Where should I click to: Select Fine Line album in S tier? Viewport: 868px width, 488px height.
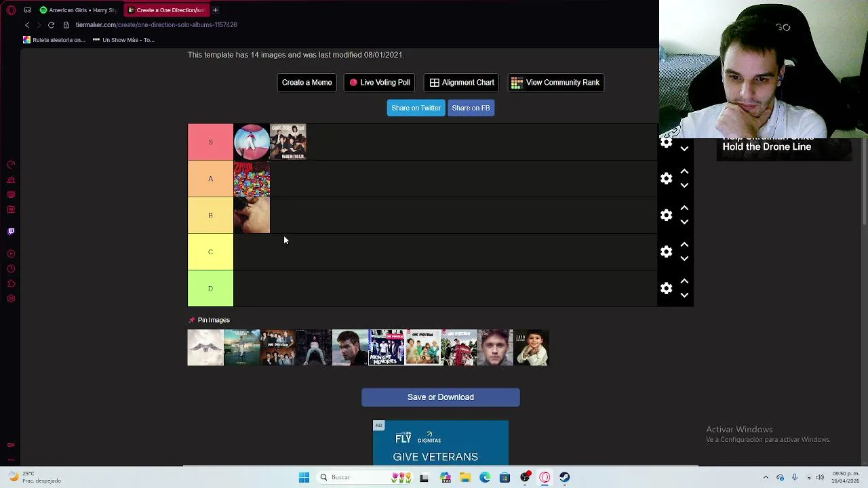tap(252, 142)
